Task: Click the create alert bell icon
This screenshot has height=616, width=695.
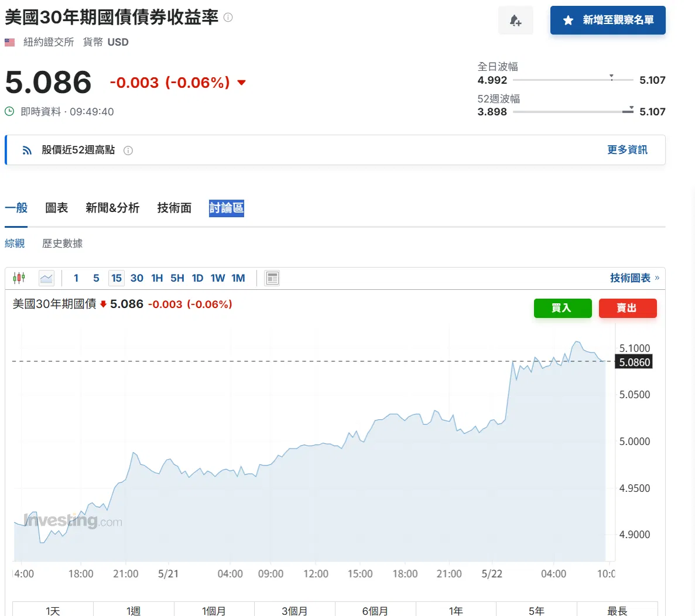Action: click(x=515, y=20)
